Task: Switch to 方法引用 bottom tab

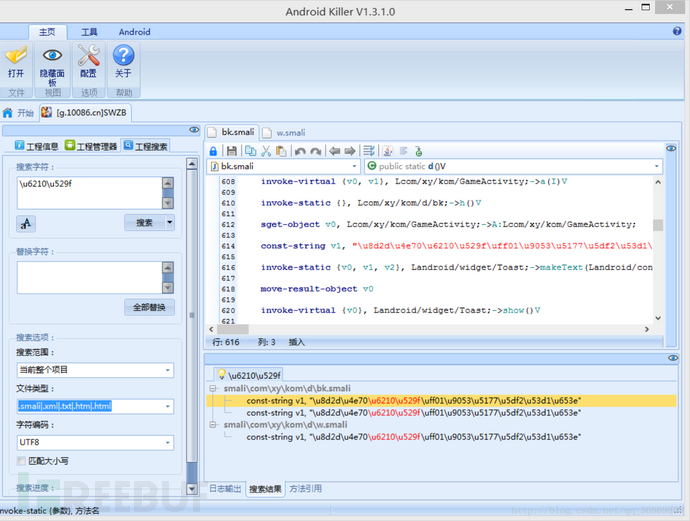Action: [x=305, y=488]
